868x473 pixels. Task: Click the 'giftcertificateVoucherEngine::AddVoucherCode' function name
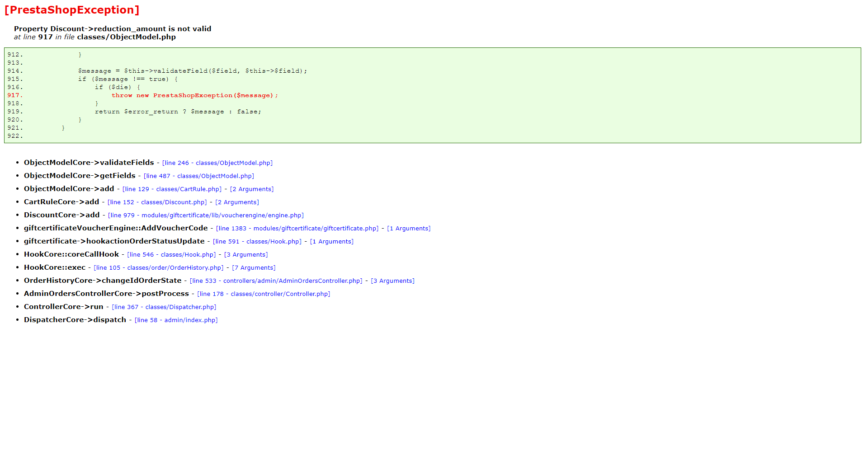116,228
